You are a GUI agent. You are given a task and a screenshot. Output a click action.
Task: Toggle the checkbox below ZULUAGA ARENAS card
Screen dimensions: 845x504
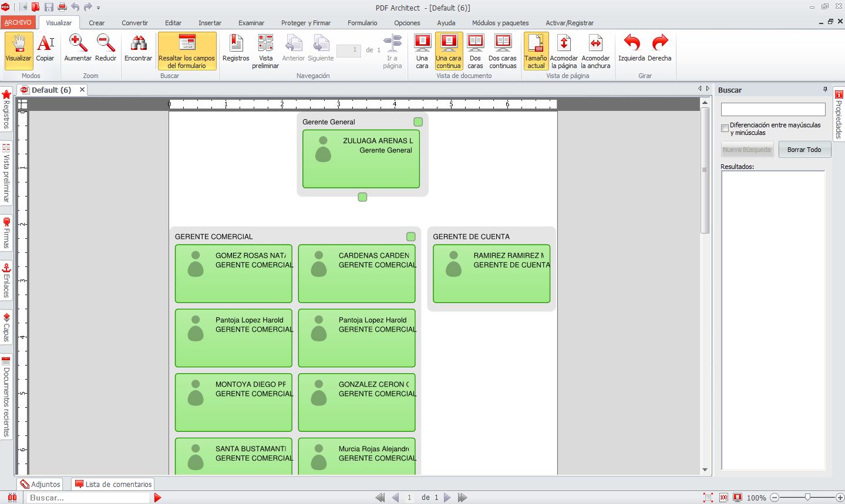(x=362, y=197)
